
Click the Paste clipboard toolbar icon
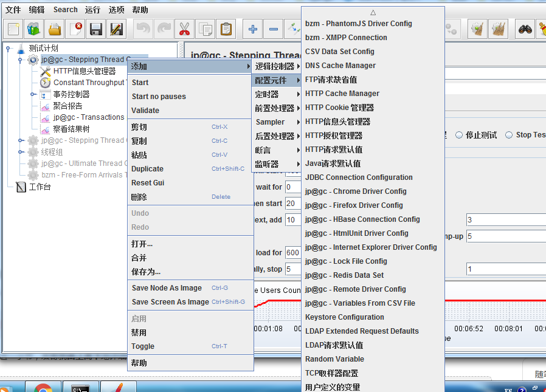tap(226, 29)
